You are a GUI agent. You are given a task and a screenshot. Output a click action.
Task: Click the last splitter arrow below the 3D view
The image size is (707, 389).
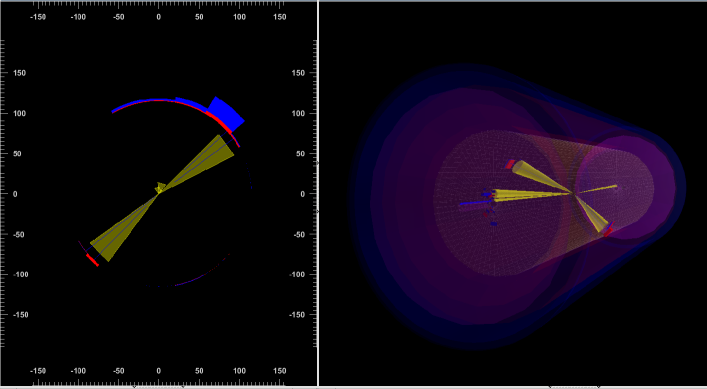click(599, 386)
